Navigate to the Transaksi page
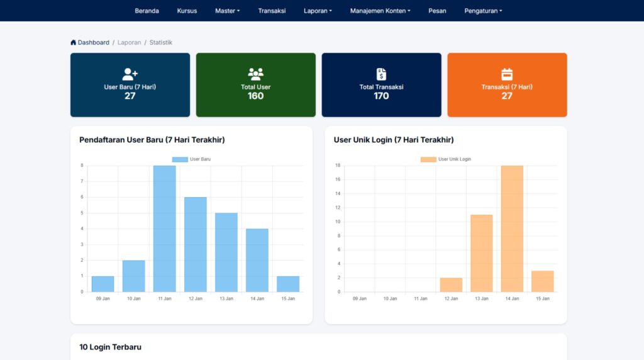The width and height of the screenshot is (644, 360). 272,11
